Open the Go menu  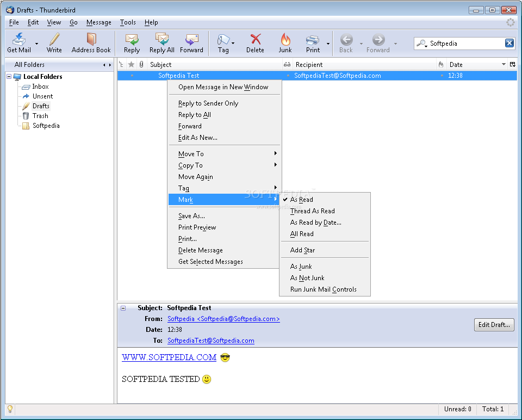pos(73,22)
